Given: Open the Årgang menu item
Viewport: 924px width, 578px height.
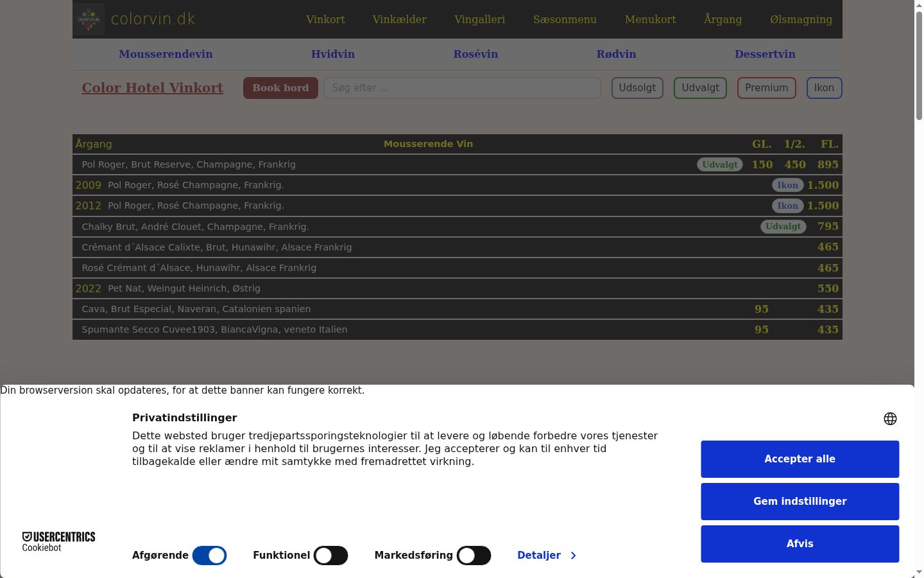Looking at the screenshot, I should point(723,19).
